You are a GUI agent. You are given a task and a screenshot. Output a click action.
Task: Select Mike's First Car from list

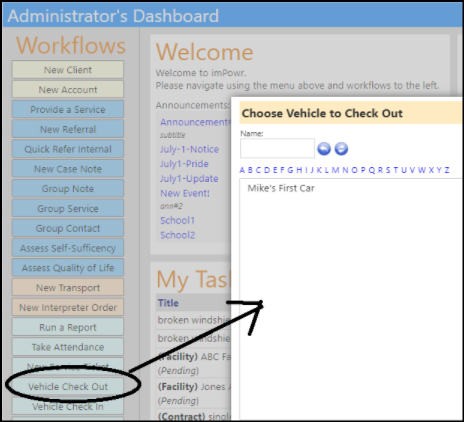pyautogui.click(x=281, y=188)
